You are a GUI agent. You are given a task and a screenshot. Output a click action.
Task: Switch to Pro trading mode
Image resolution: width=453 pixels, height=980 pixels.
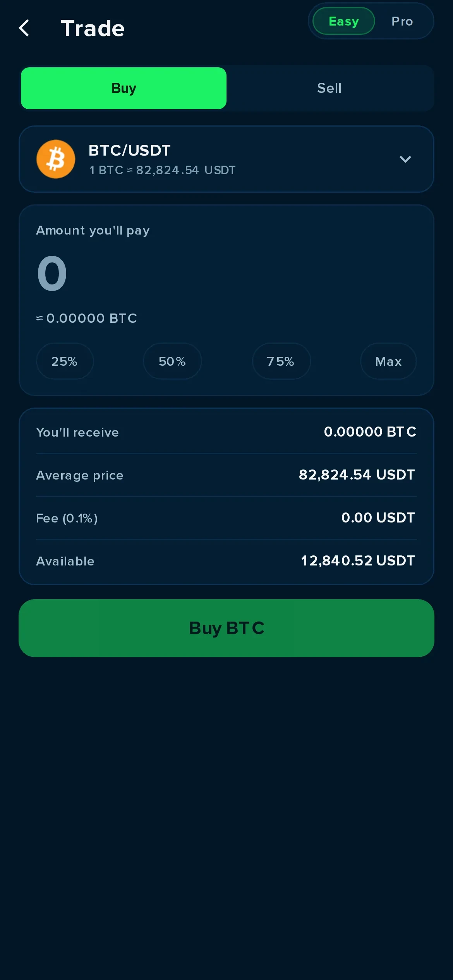click(x=402, y=21)
